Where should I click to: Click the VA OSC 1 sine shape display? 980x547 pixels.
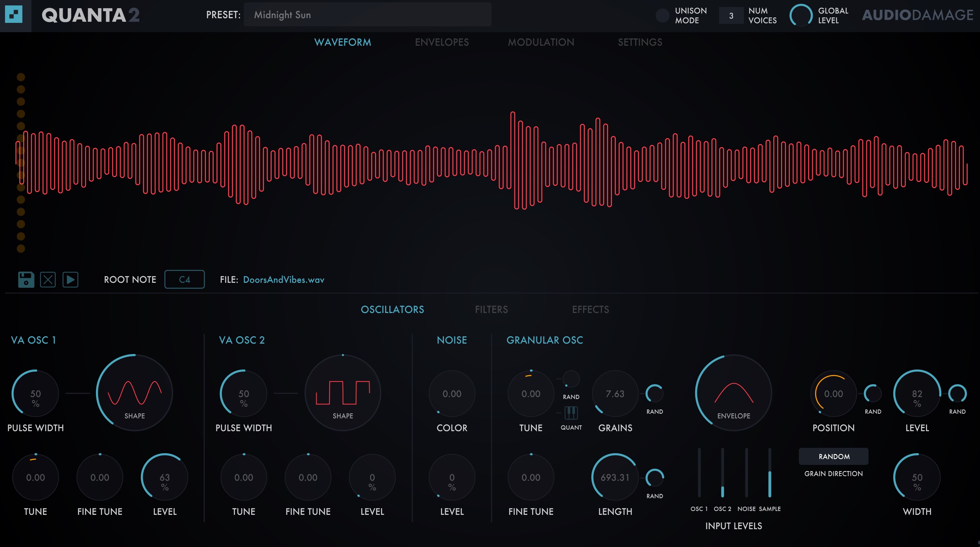(134, 392)
